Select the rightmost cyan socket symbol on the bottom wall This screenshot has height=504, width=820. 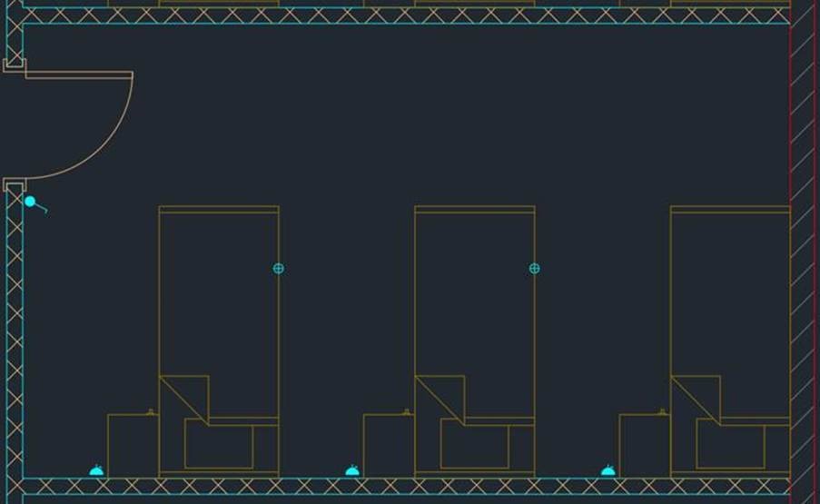[x=608, y=470]
